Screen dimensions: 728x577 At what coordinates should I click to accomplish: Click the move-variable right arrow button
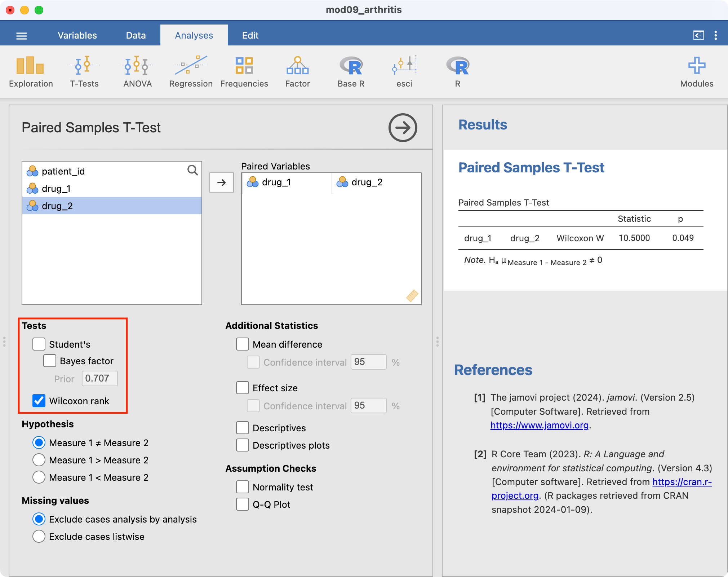(222, 182)
